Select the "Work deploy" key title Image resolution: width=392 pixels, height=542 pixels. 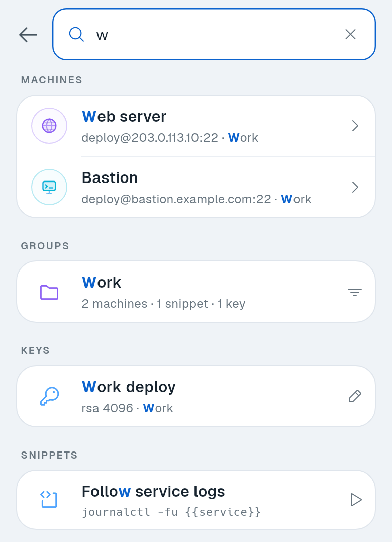pos(129,387)
